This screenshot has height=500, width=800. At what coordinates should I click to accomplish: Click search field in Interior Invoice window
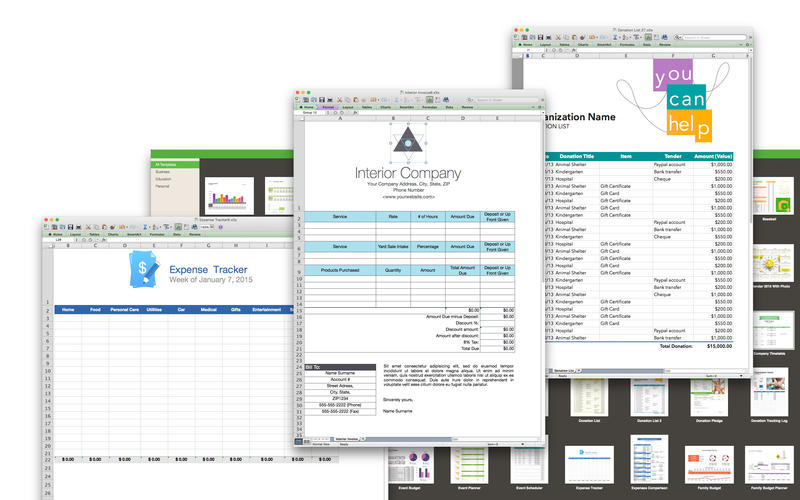(507, 100)
